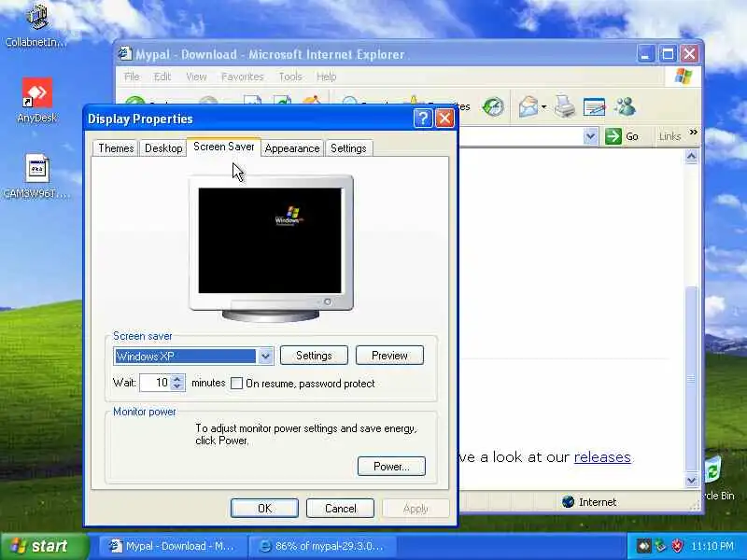
Task: Open the Help menu in Internet Explorer
Action: coord(326,77)
